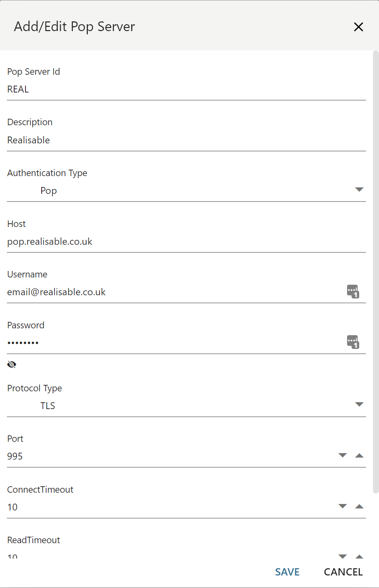Decrease the Port value with down arrow
The height and width of the screenshot is (588, 379).
pyautogui.click(x=343, y=456)
